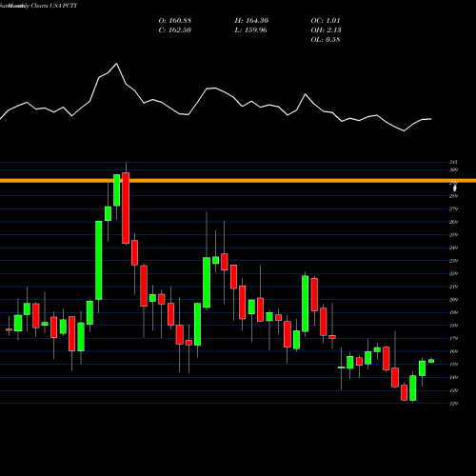Click the 169 price axis label
The height and width of the screenshot is (476, 476).
pyautogui.click(x=453, y=351)
